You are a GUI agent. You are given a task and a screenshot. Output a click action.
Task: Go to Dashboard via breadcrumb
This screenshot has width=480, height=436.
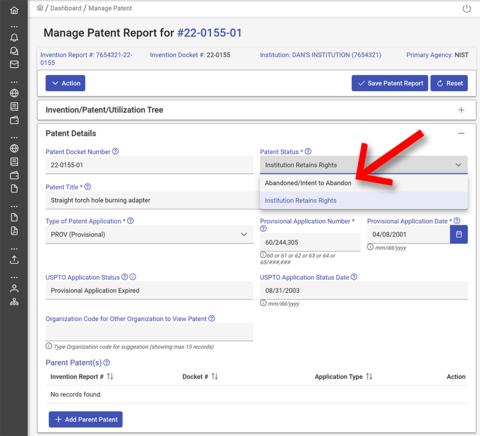click(66, 8)
